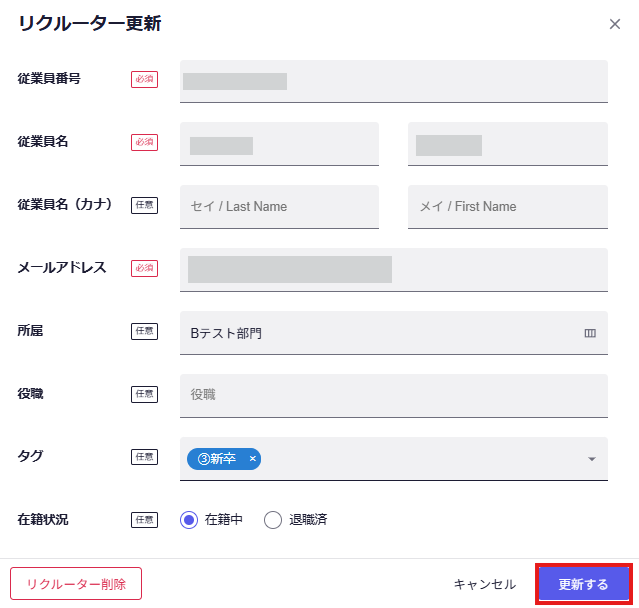This screenshot has height=608, width=639.
Task: Click the 更新する button
Action: [x=583, y=584]
